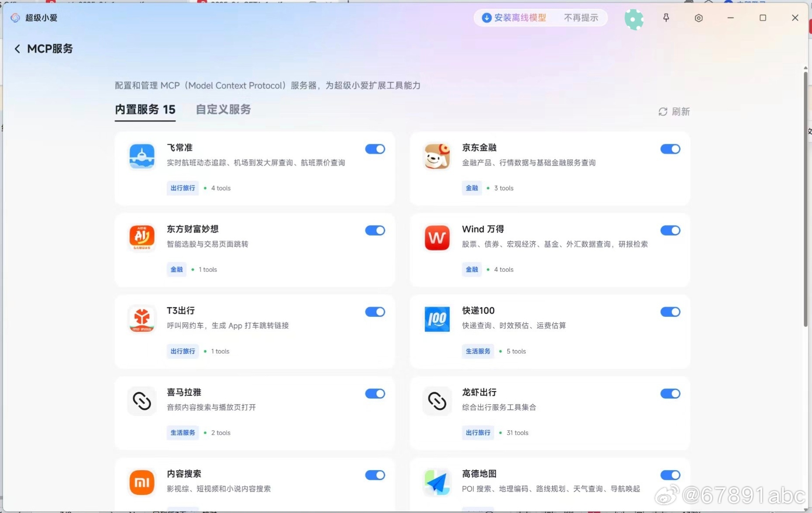
Task: Click the 金融 tag on 京东金融 card
Action: (x=471, y=188)
